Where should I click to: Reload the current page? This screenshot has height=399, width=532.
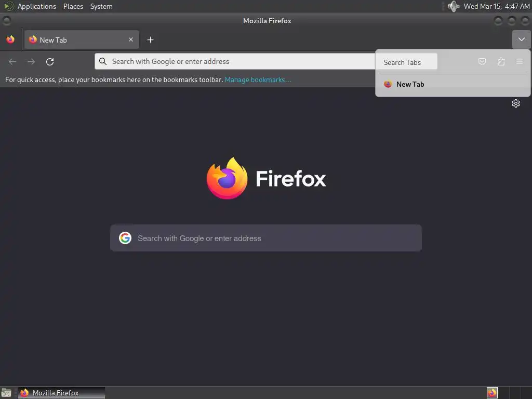coord(50,61)
